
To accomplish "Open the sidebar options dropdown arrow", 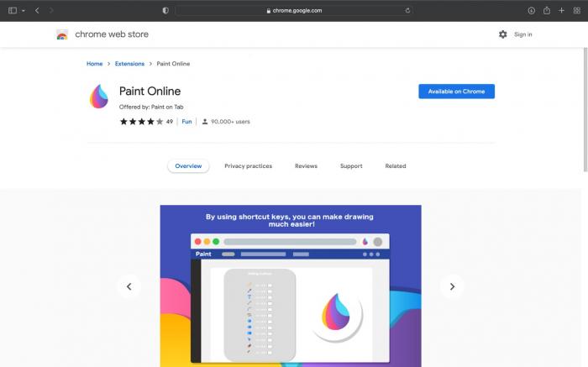I will [24, 11].
